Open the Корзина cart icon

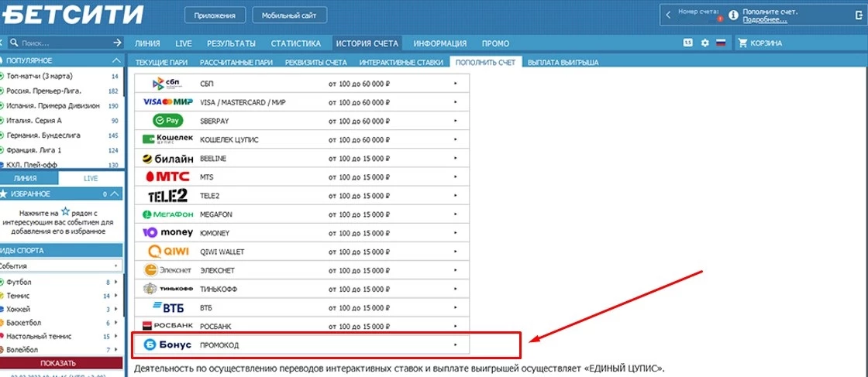coord(744,43)
